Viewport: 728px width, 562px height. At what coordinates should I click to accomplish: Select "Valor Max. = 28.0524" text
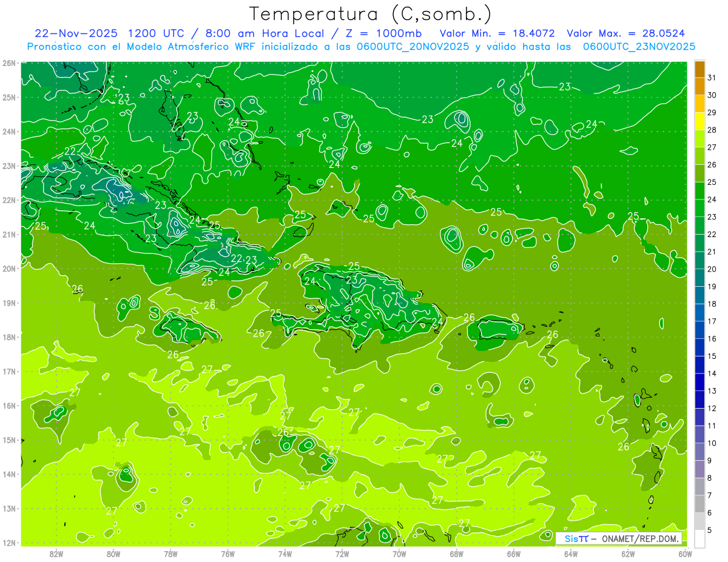pos(626,33)
